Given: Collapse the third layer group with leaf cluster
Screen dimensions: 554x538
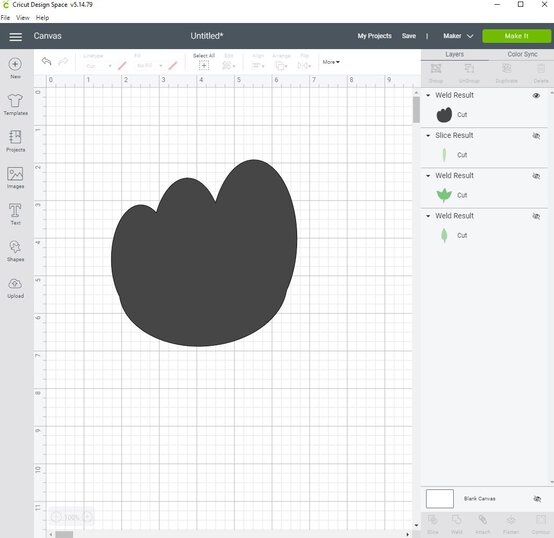Looking at the screenshot, I should pyautogui.click(x=428, y=176).
